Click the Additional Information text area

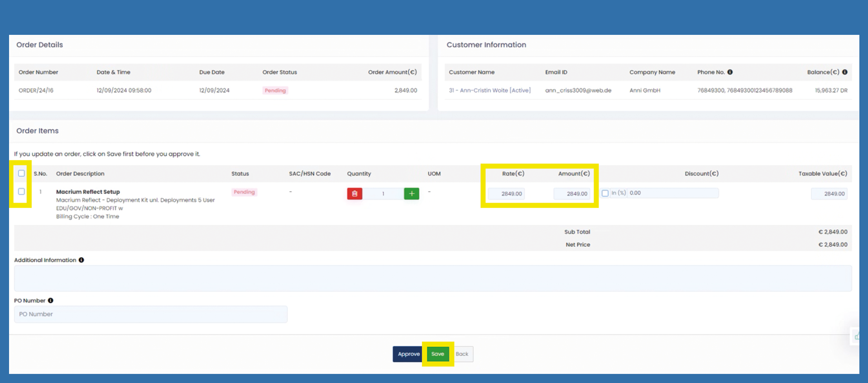tap(432, 278)
